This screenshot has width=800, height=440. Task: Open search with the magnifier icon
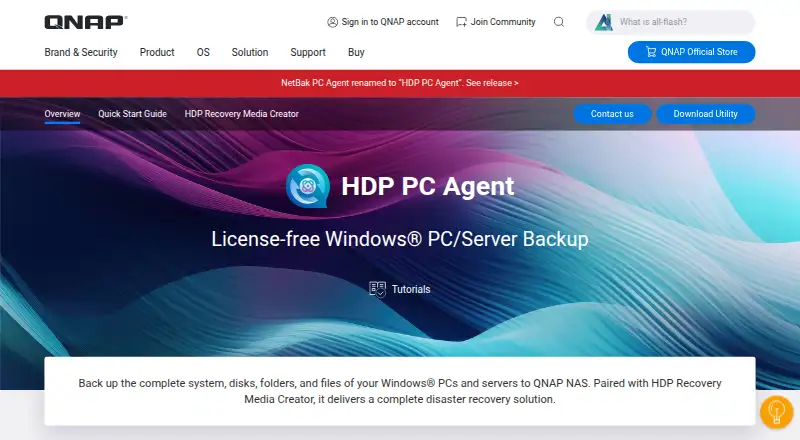(559, 22)
